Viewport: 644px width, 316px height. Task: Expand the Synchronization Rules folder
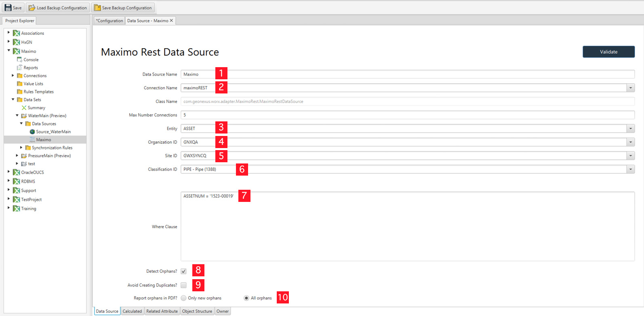click(21, 148)
